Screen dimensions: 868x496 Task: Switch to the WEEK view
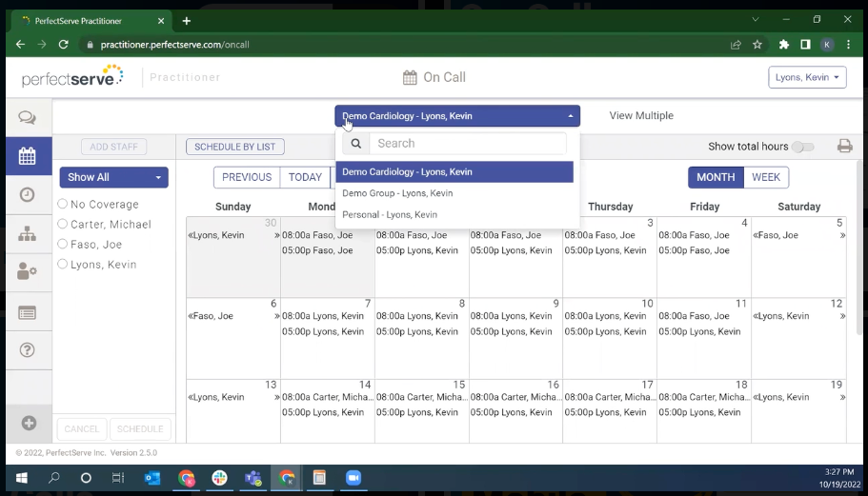point(765,177)
